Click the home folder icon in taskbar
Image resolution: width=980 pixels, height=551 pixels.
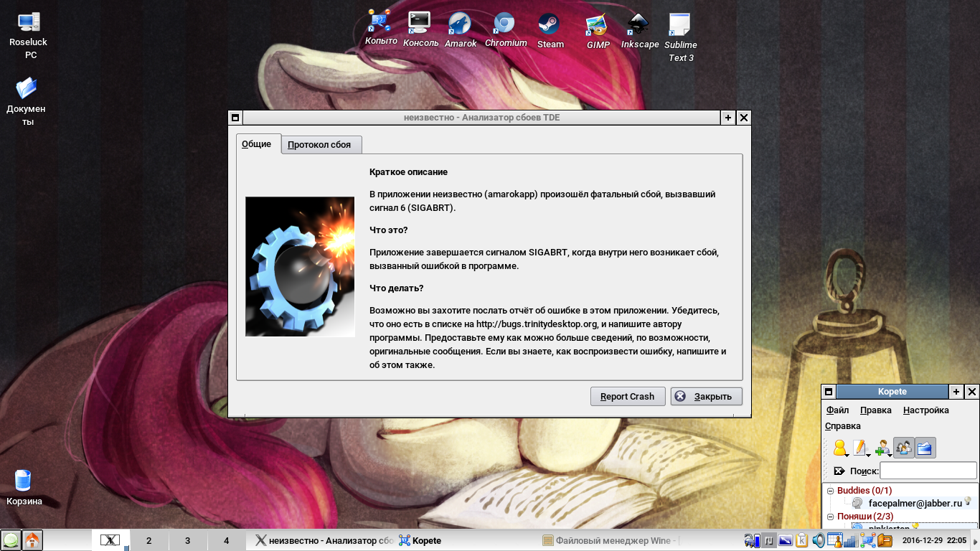(x=32, y=540)
